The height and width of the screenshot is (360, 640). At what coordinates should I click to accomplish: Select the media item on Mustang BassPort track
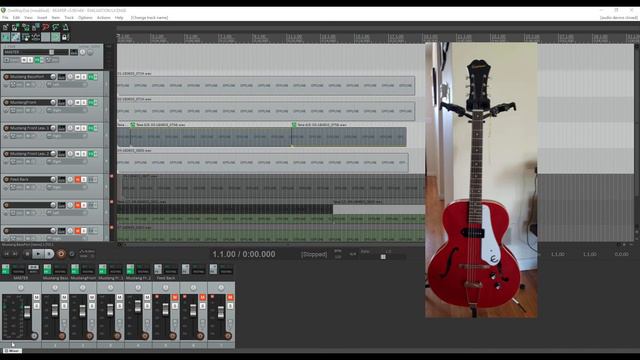tap(266, 85)
